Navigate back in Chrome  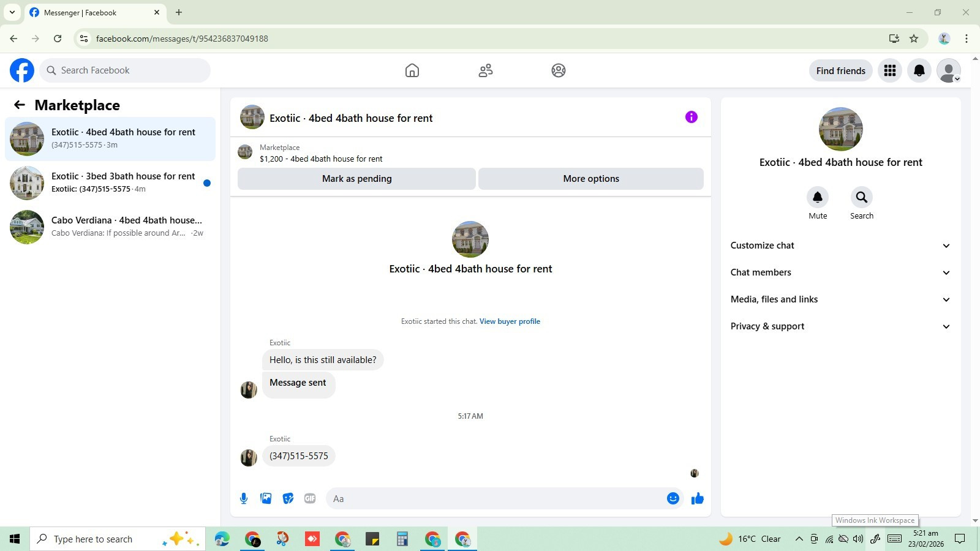point(13,39)
